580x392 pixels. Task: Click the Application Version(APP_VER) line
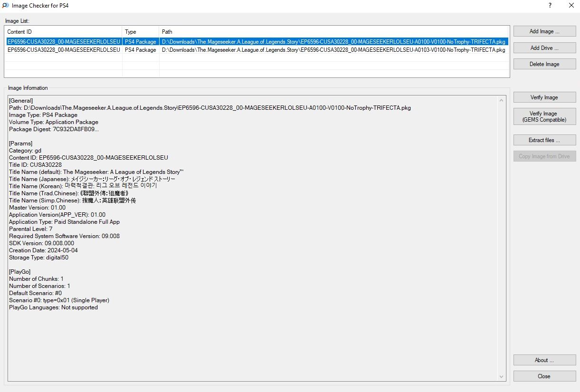[57, 215]
